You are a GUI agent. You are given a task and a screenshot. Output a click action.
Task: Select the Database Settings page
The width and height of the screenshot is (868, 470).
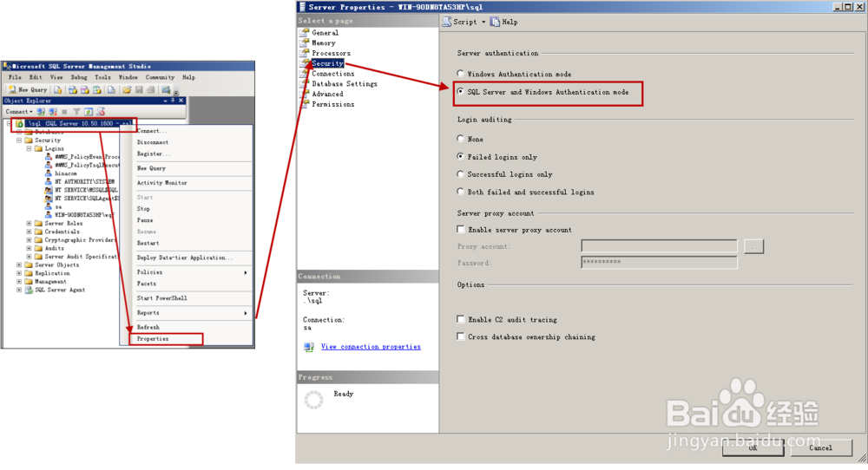[345, 83]
